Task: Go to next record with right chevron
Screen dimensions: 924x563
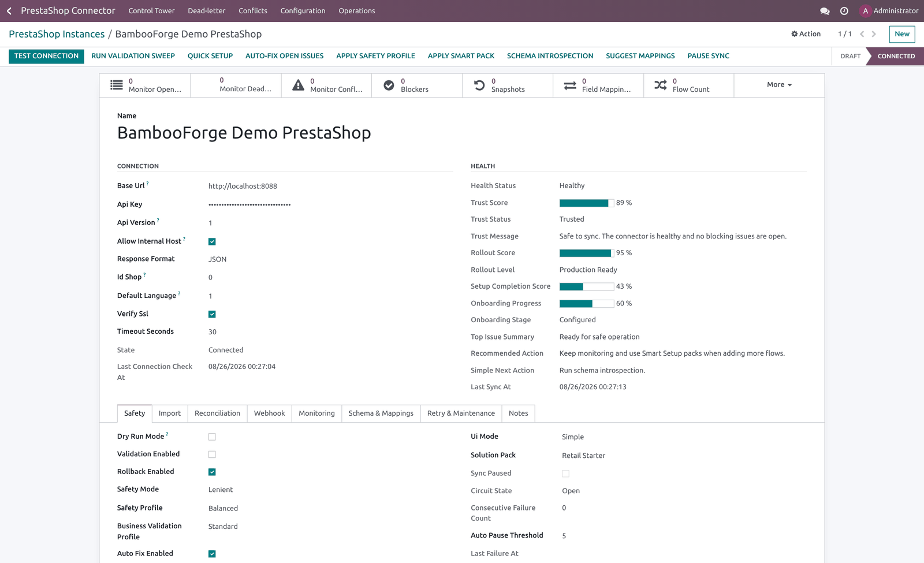Action: click(874, 34)
